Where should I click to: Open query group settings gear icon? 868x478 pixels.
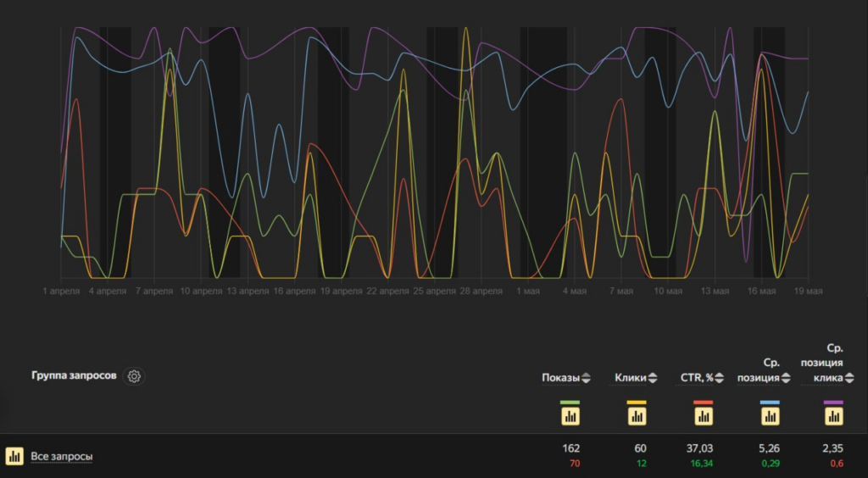(134, 376)
